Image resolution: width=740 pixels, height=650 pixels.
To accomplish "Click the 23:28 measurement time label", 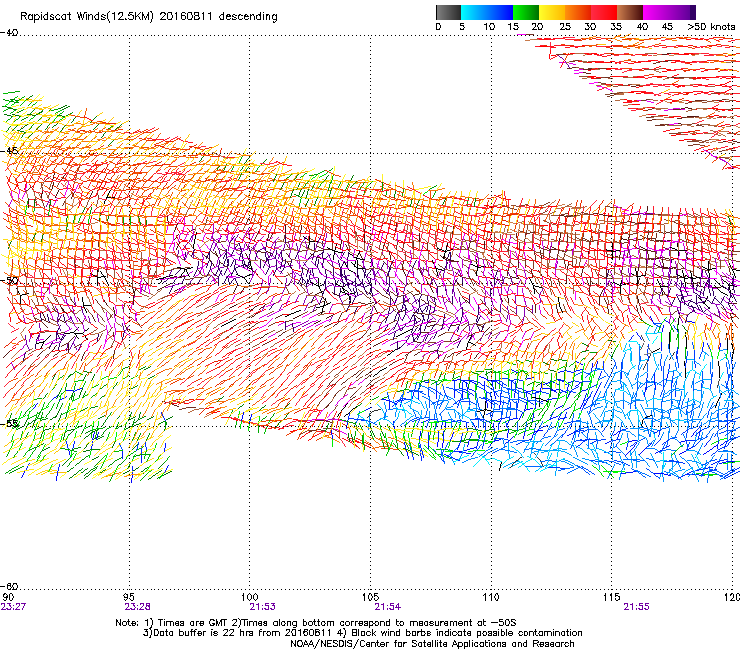I will 137,607.
